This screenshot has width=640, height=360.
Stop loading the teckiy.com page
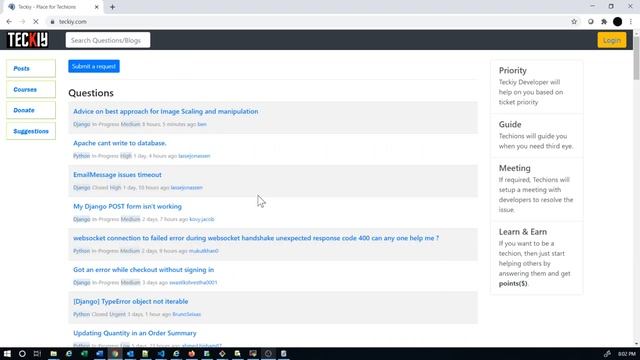[36, 22]
